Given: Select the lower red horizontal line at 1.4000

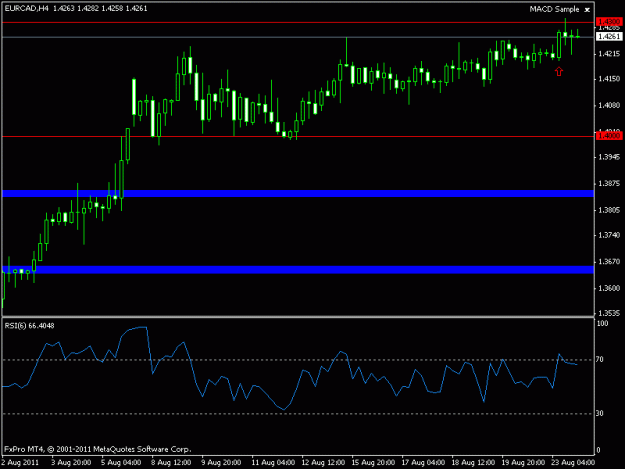Looking at the screenshot, I should click(x=298, y=137).
